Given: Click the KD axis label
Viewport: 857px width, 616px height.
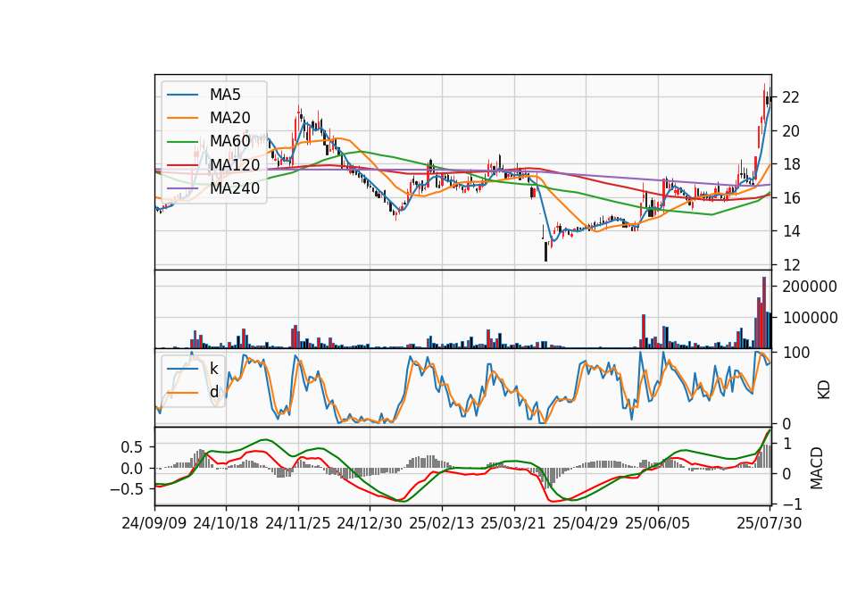Looking at the screenshot, I should [823, 390].
